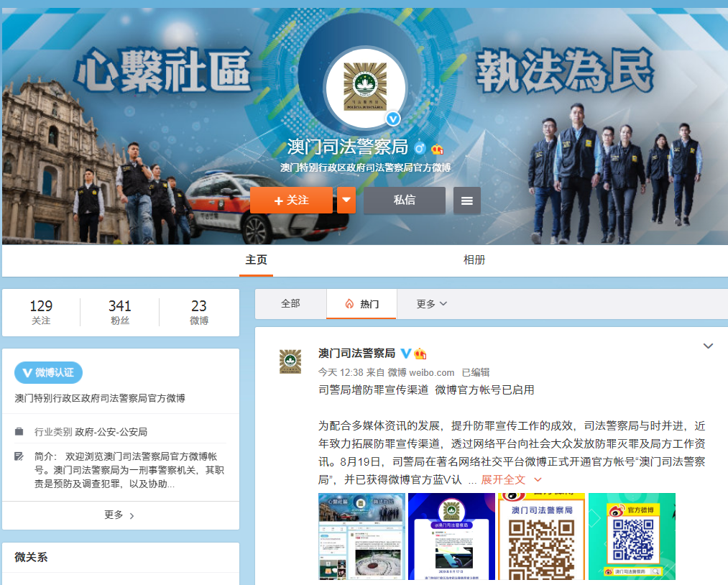Open second post image with purple phone mockup
Viewport: 728px width, 585px height.
point(452,536)
